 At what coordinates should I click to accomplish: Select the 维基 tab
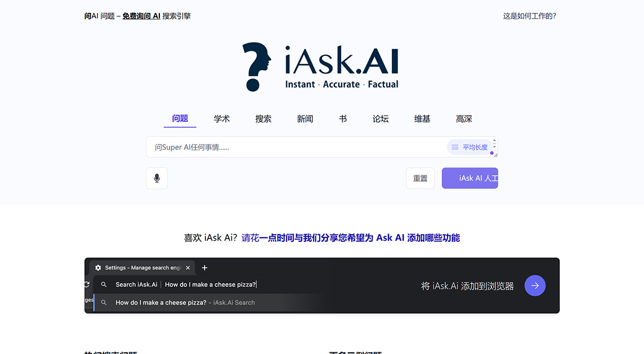[x=422, y=119]
